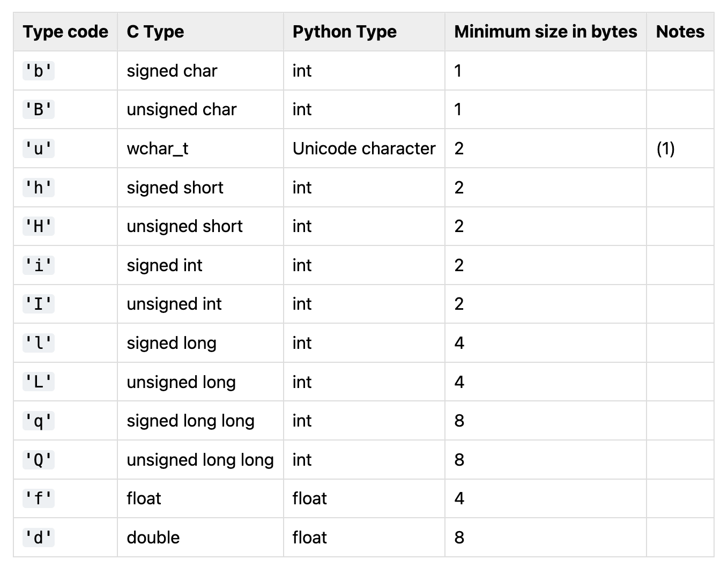Select the 'h' type code cell

(39, 188)
